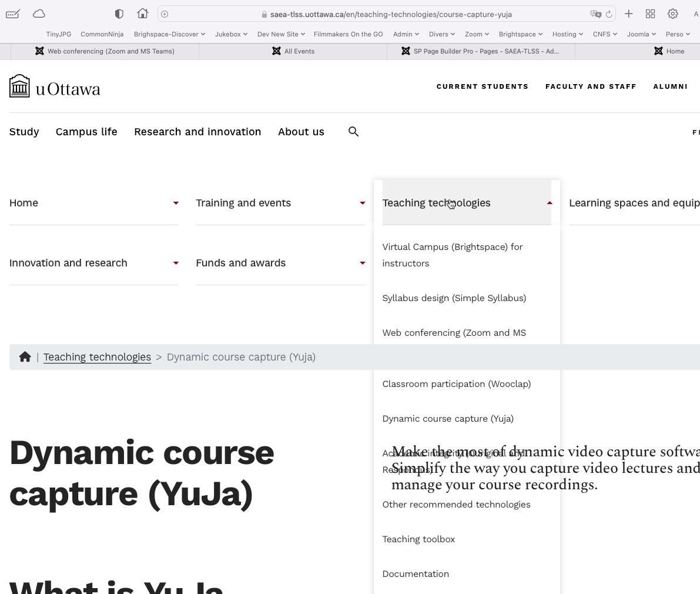Select Syllabus design (Simple Syllabus) item

454,298
